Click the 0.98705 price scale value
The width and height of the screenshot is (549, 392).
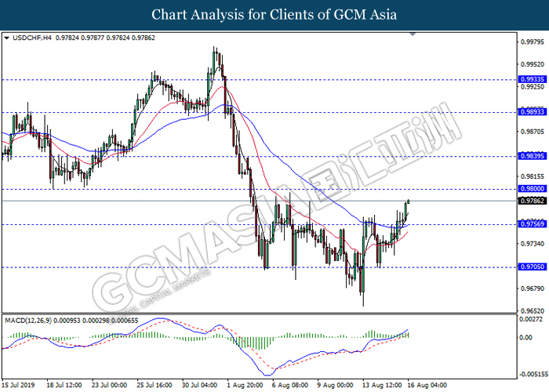(x=533, y=132)
